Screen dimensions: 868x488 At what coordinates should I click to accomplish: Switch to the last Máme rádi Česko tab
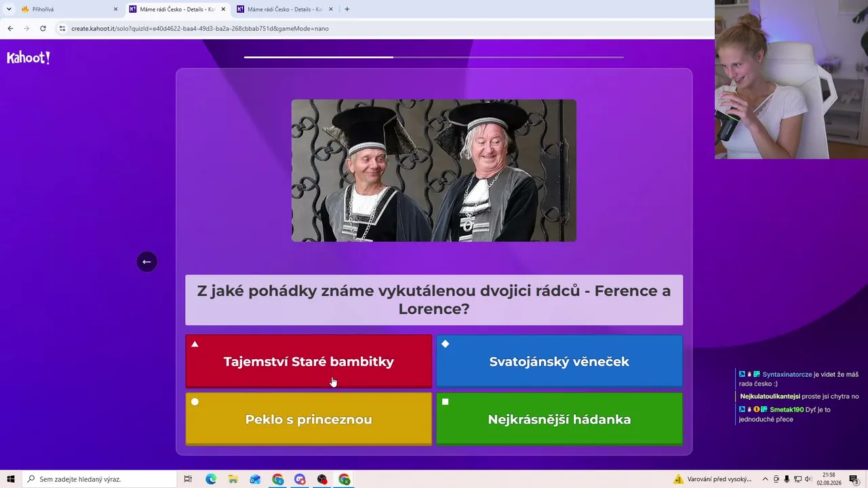point(285,9)
